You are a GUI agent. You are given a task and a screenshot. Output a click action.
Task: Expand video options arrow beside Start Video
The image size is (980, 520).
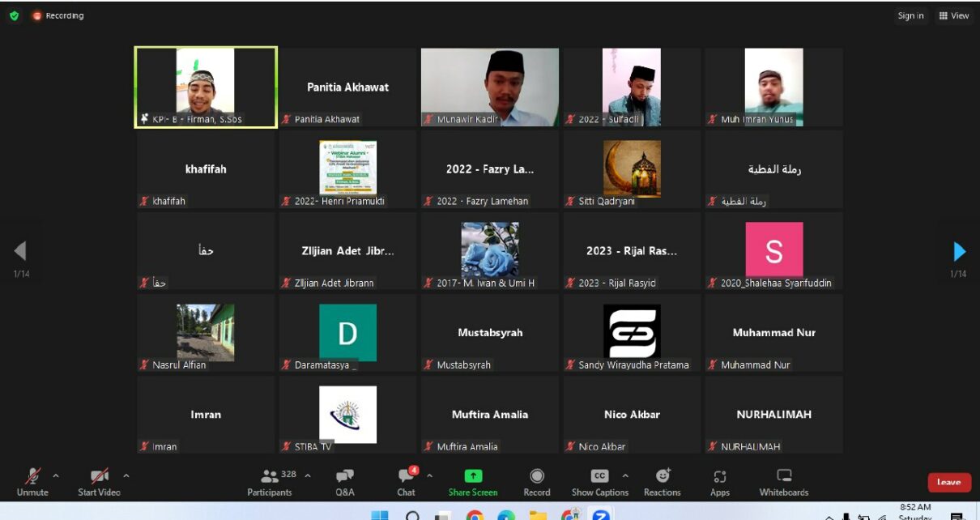pyautogui.click(x=126, y=475)
